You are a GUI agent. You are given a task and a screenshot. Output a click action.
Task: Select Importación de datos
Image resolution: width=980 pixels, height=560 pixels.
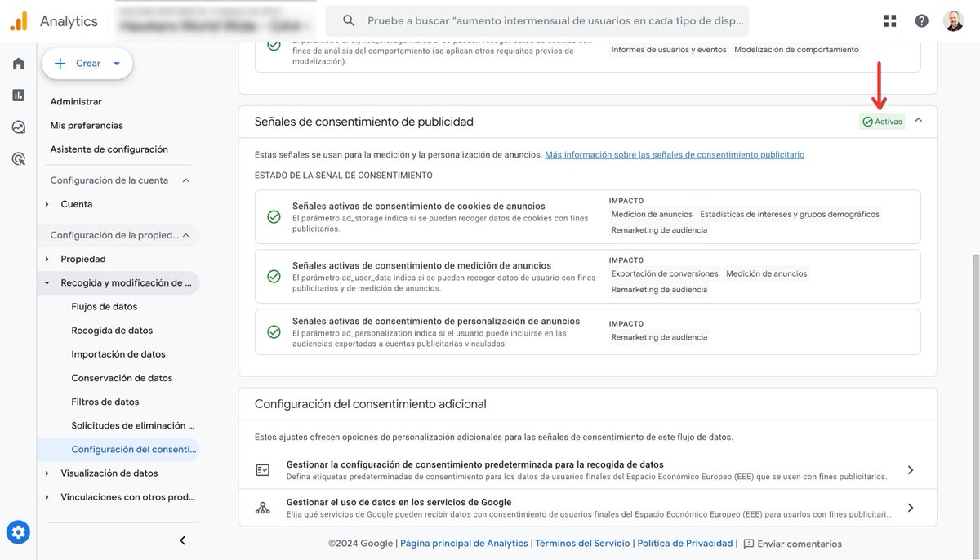pos(118,354)
